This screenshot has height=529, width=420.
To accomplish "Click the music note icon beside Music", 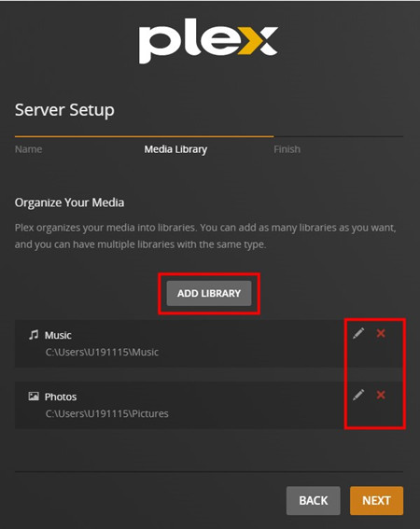I will 34,335.
